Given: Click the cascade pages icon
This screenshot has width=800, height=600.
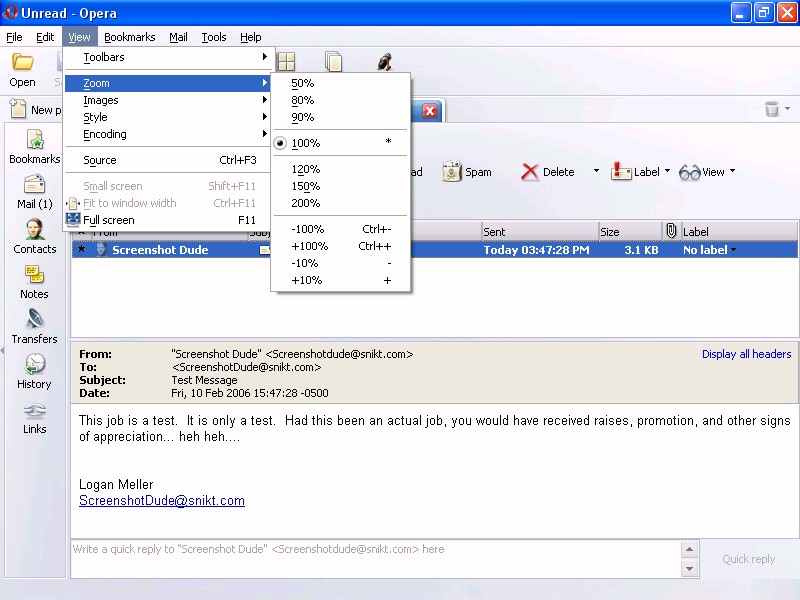Looking at the screenshot, I should (334, 61).
